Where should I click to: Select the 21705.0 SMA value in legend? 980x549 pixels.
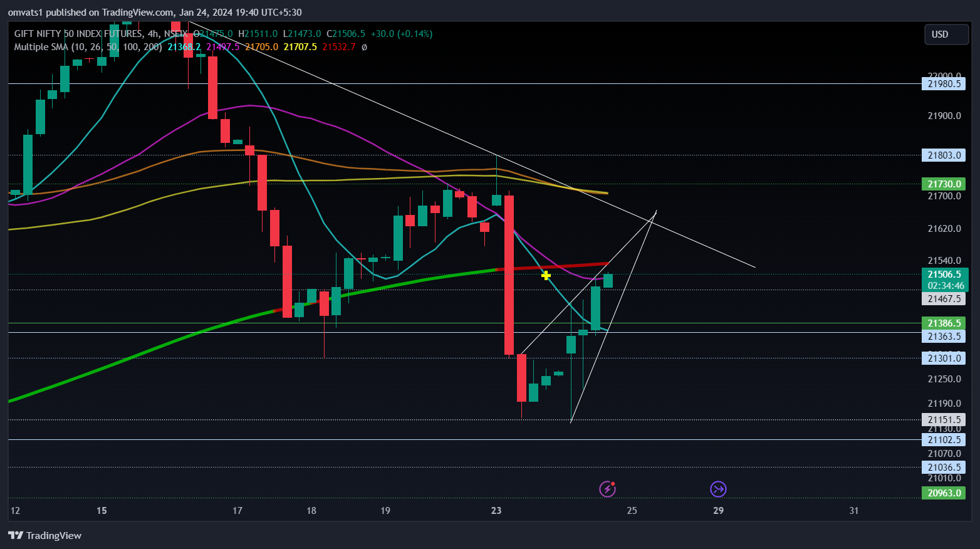[261, 47]
